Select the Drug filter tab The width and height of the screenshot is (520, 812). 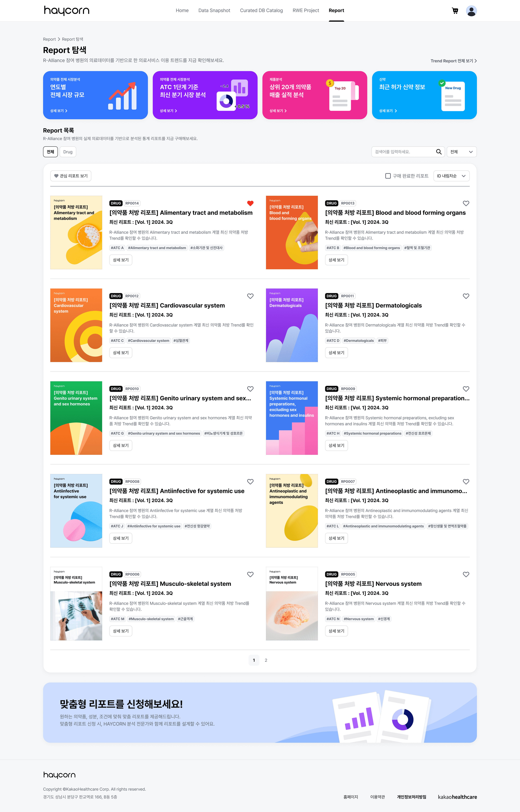tap(68, 152)
